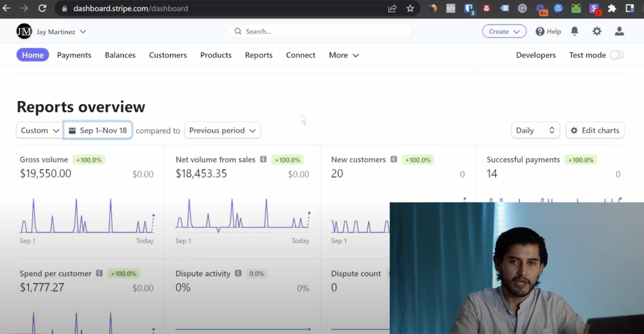Open the Previous period comparison dropdown
Viewport: 644px width, 334px height.
coord(222,130)
